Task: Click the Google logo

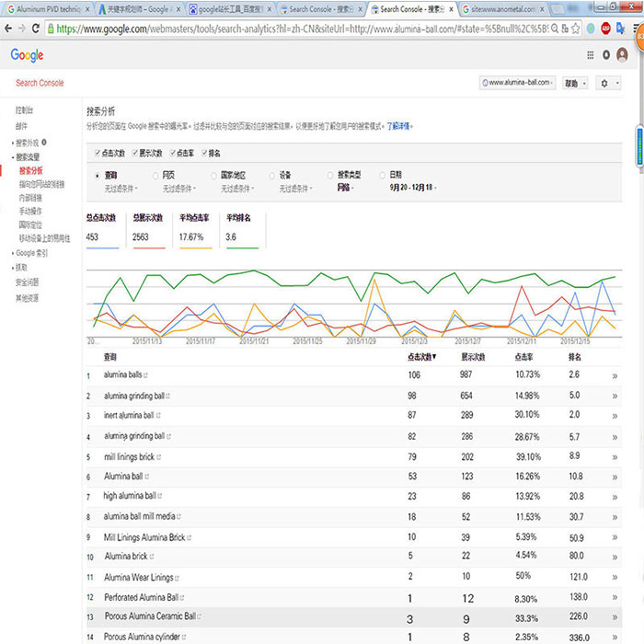Action: 27,55
